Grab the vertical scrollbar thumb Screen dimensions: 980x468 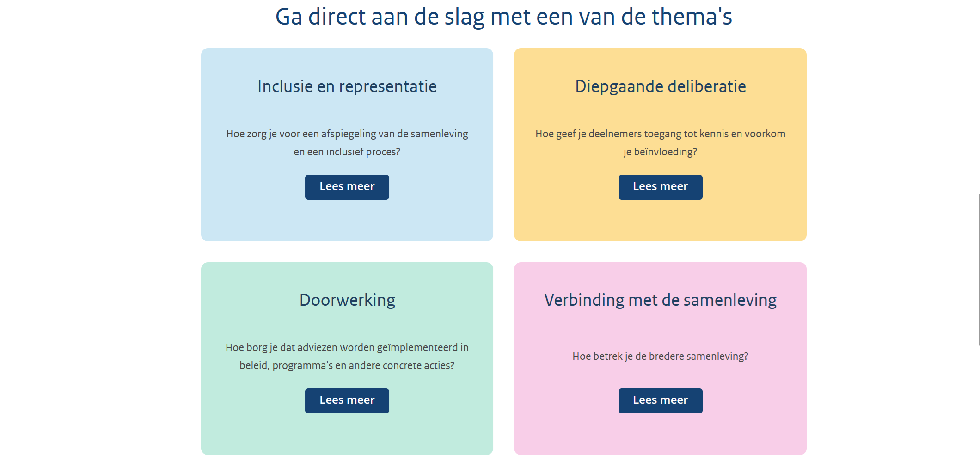pos(979,269)
